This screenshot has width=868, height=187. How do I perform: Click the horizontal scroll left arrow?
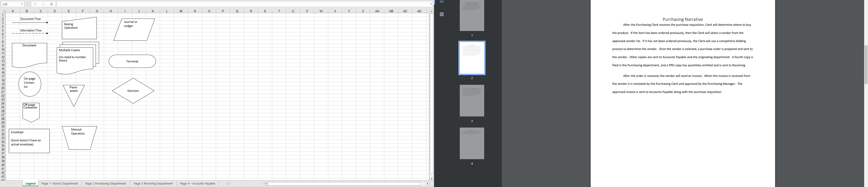tap(266, 184)
